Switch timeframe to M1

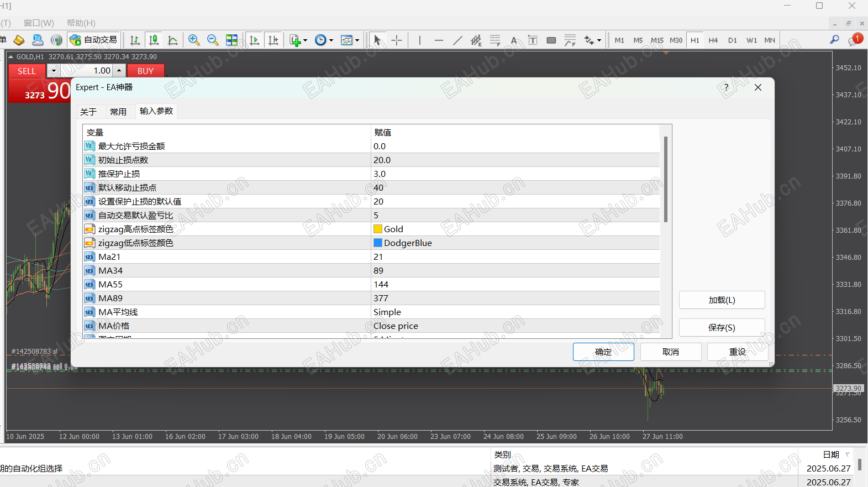(x=619, y=40)
